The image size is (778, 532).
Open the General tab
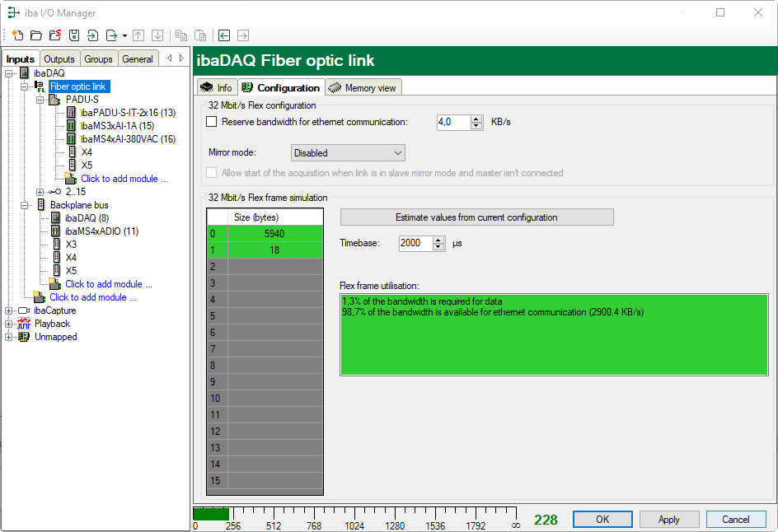click(138, 59)
